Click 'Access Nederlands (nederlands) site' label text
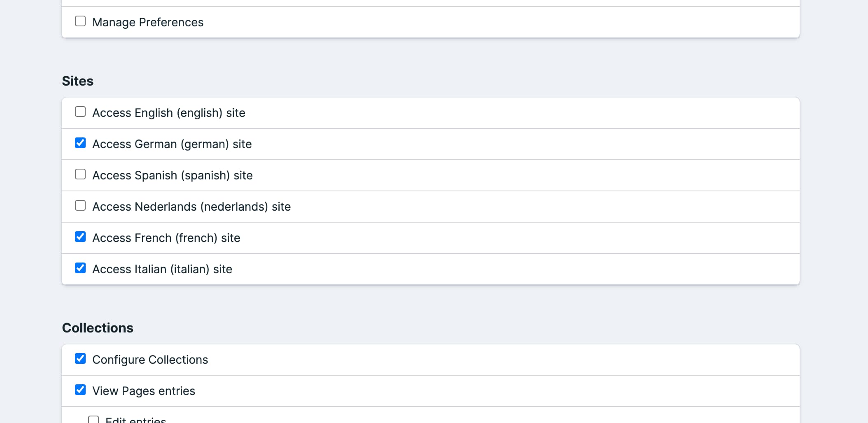This screenshot has height=423, width=868. (191, 207)
